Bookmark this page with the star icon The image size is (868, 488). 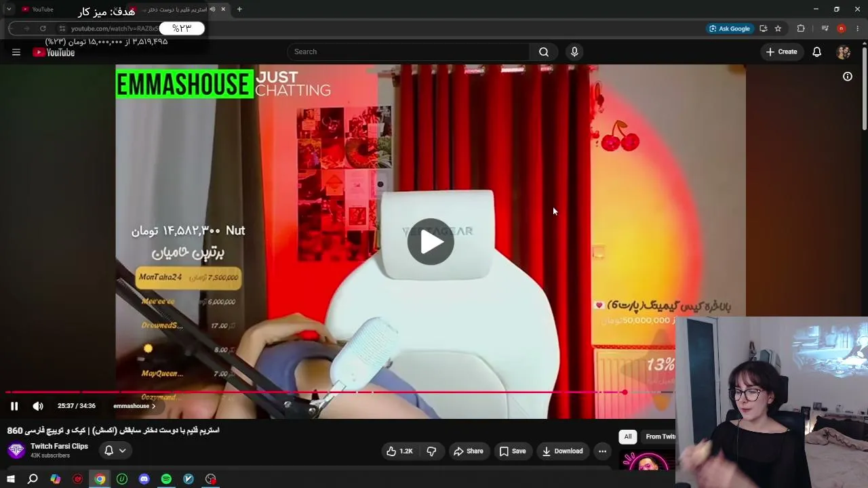[778, 28]
